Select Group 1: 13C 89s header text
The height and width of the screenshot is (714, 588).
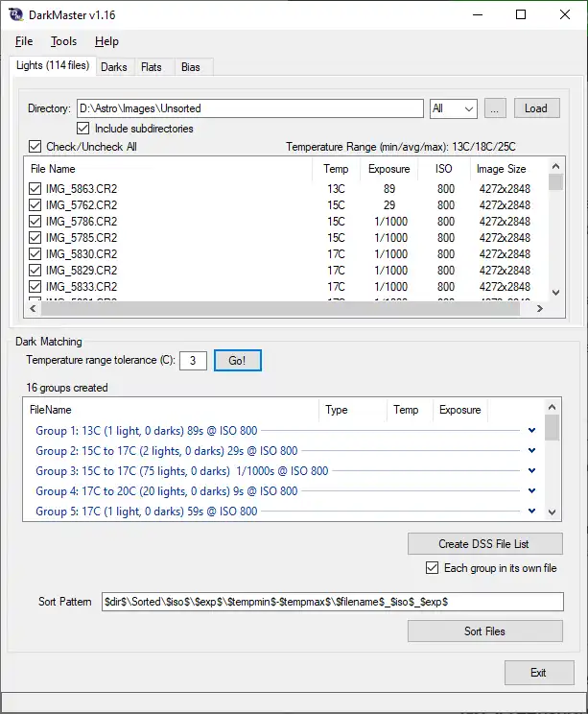point(147,430)
